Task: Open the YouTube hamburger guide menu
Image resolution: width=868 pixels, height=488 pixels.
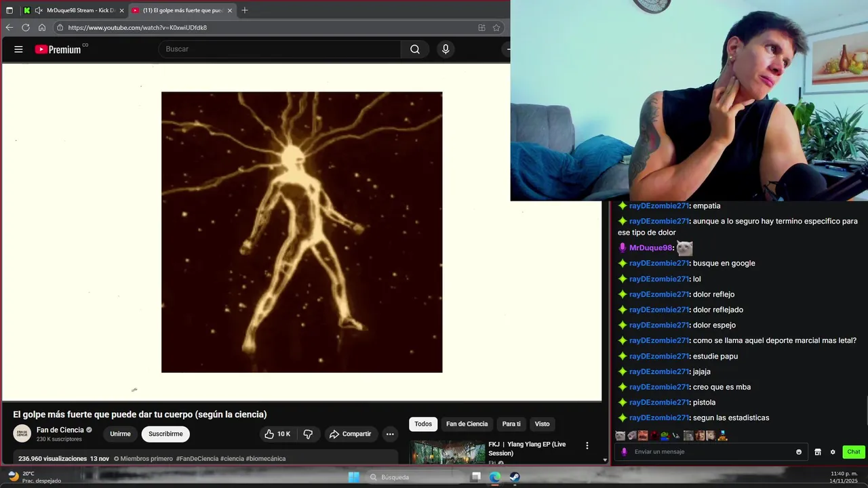Action: click(x=18, y=49)
